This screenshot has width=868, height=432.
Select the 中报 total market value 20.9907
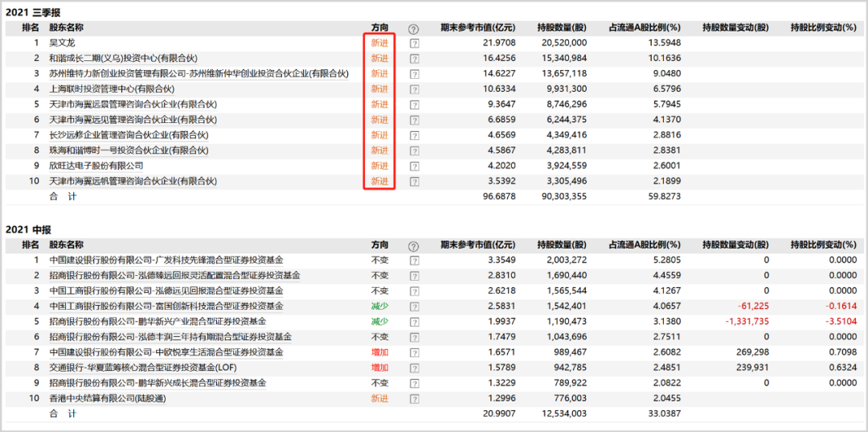pyautogui.click(x=500, y=413)
